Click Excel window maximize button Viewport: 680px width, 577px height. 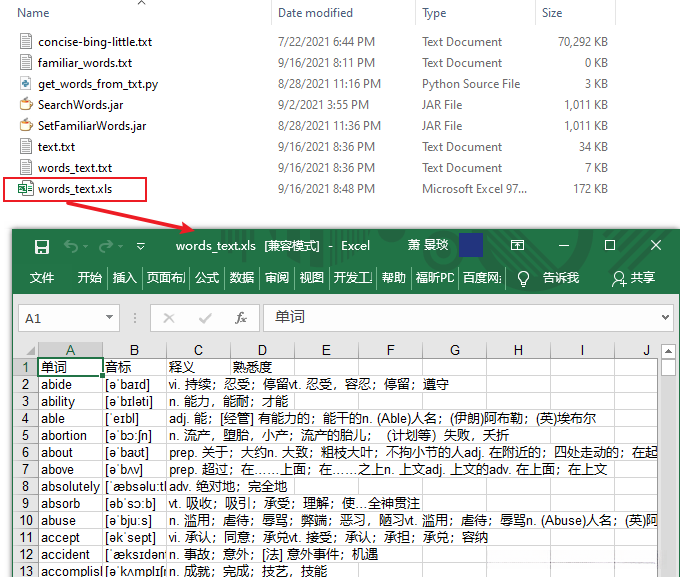[610, 245]
